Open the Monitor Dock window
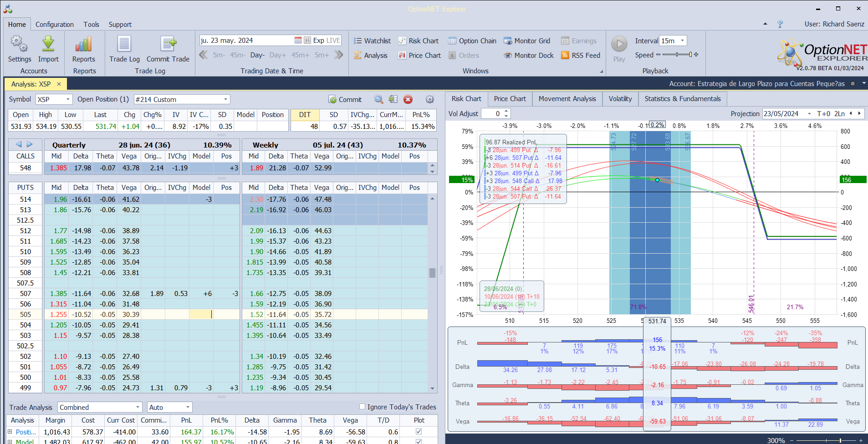This screenshot has height=444, width=868. coord(529,56)
